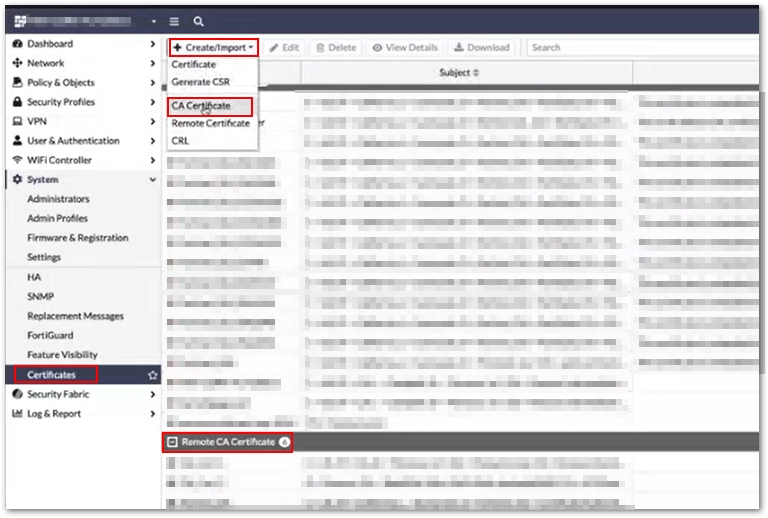Open HA configuration page
Image resolution: width=768 pixels, height=518 pixels.
34,277
